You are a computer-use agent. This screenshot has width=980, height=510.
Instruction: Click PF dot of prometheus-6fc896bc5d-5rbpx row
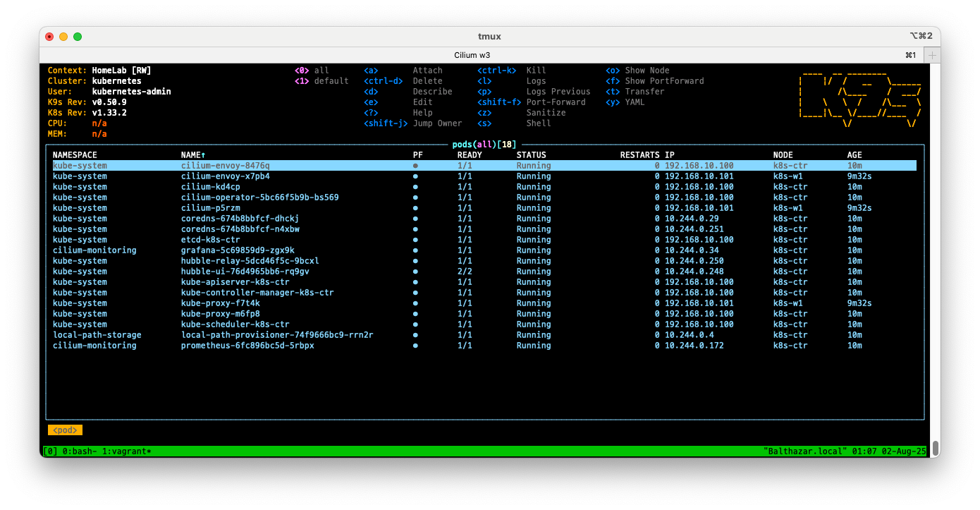coord(415,346)
